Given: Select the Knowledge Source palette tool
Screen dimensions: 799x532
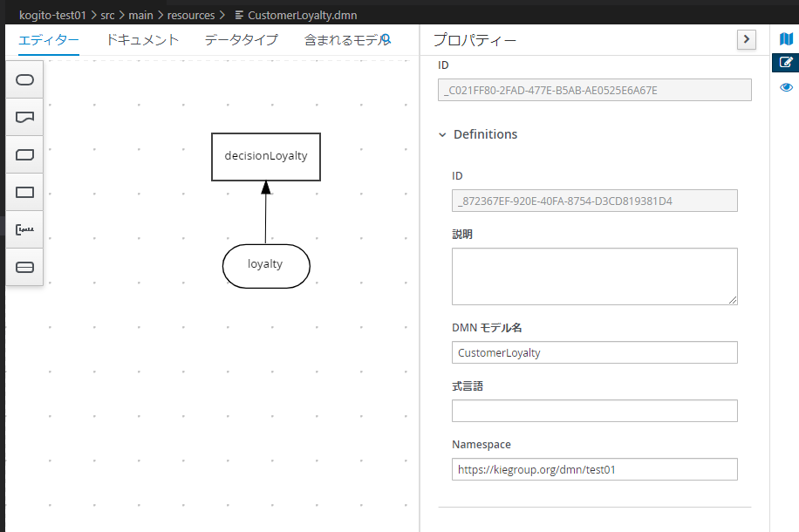Looking at the screenshot, I should 24,117.
